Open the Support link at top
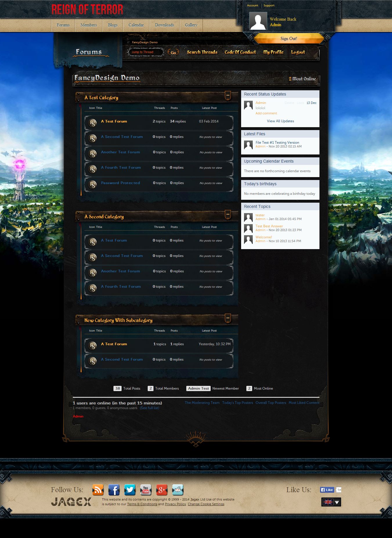 [269, 6]
